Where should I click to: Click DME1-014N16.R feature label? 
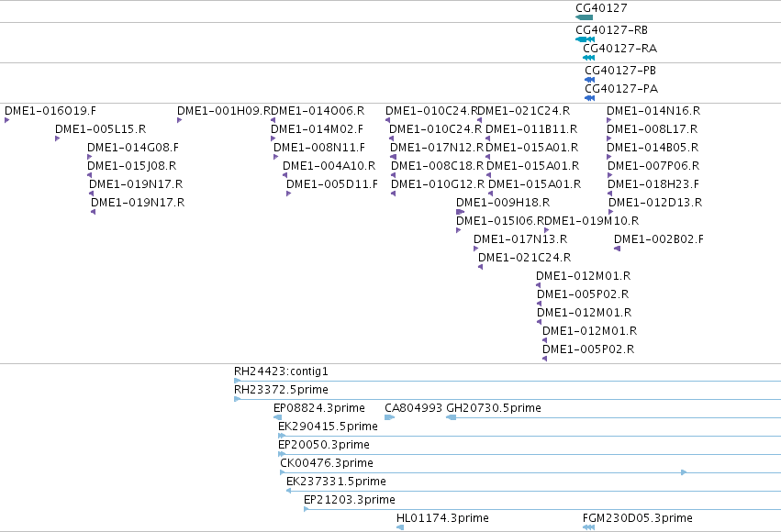click(653, 110)
